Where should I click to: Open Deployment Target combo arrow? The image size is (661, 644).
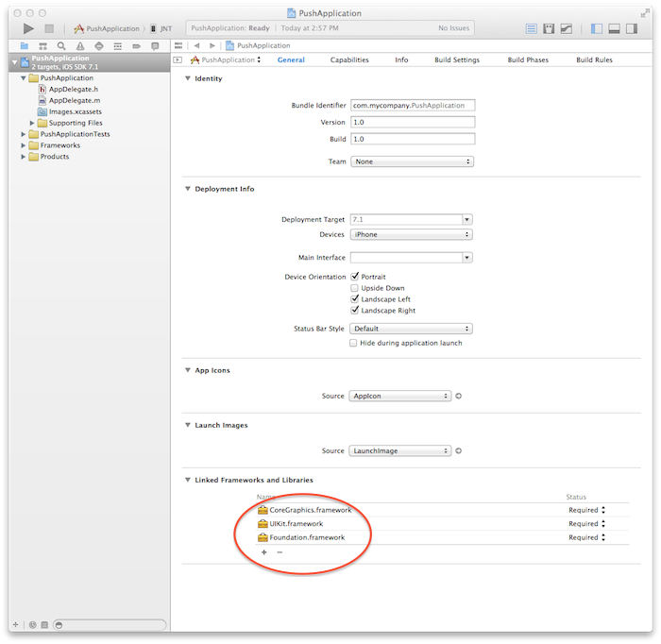467,220
